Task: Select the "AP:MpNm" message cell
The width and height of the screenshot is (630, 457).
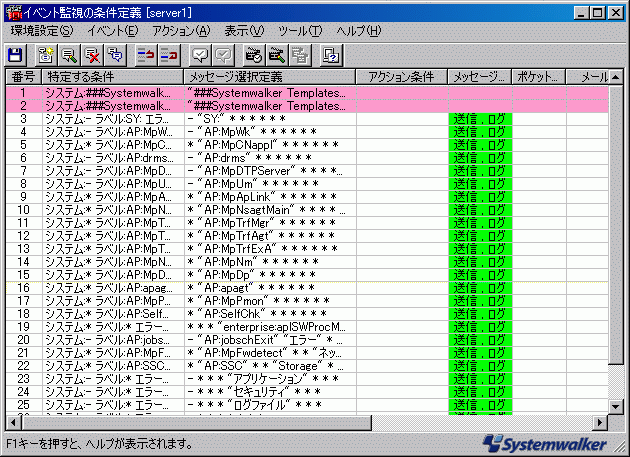Action: [x=270, y=262]
